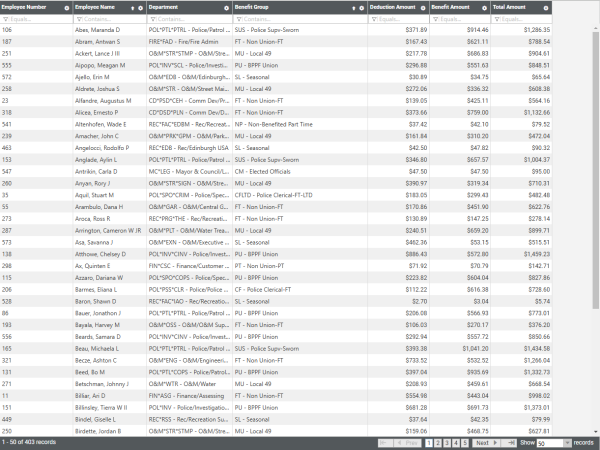Focus Employee Name Contains filter field
600x450 pixels.
(x=114, y=19)
